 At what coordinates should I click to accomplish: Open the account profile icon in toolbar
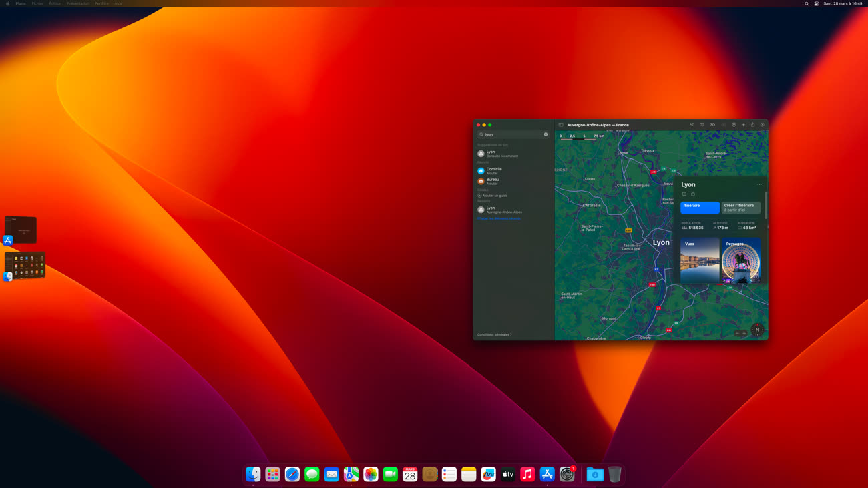763,125
